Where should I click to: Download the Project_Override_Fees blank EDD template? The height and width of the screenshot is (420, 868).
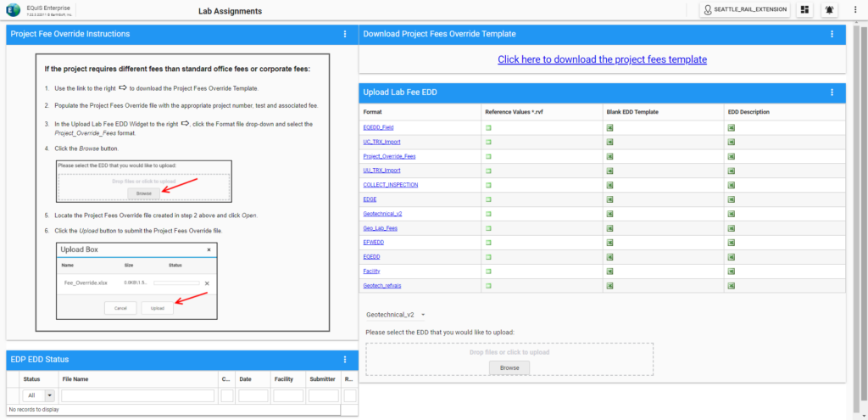610,157
